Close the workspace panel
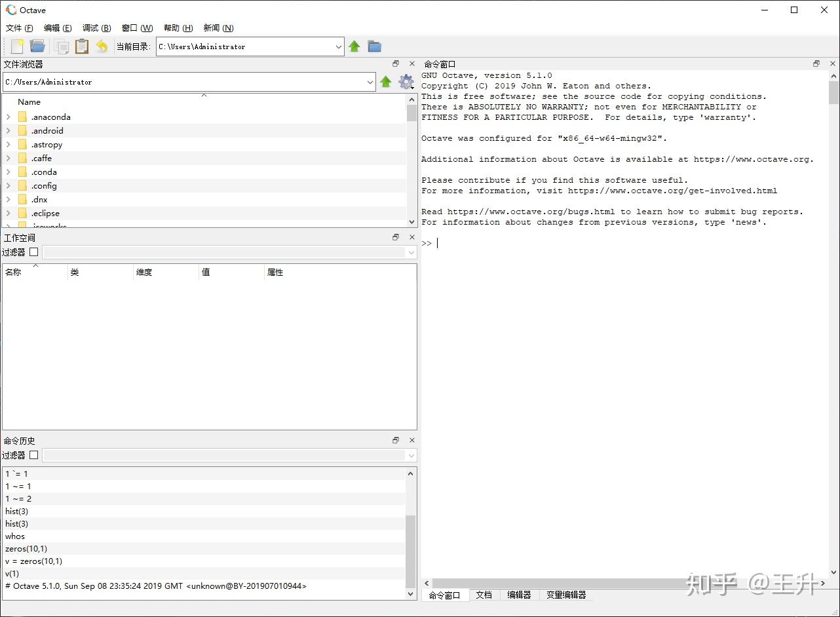This screenshot has height=617, width=840. (x=412, y=237)
